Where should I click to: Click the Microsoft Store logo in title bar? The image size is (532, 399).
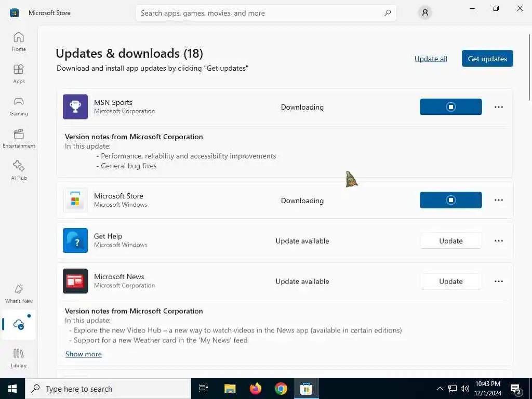point(14,13)
